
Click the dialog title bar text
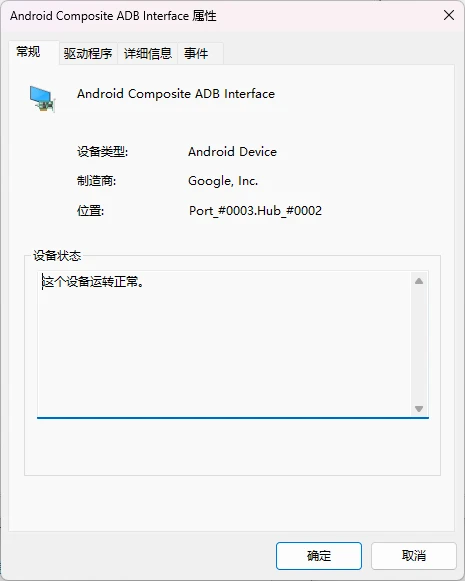[113, 16]
